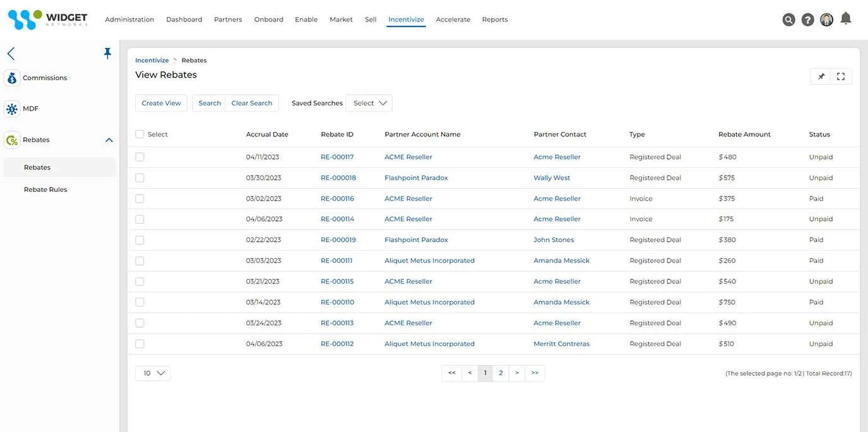Click the Clear Search button
This screenshot has height=432, width=868.
(252, 103)
